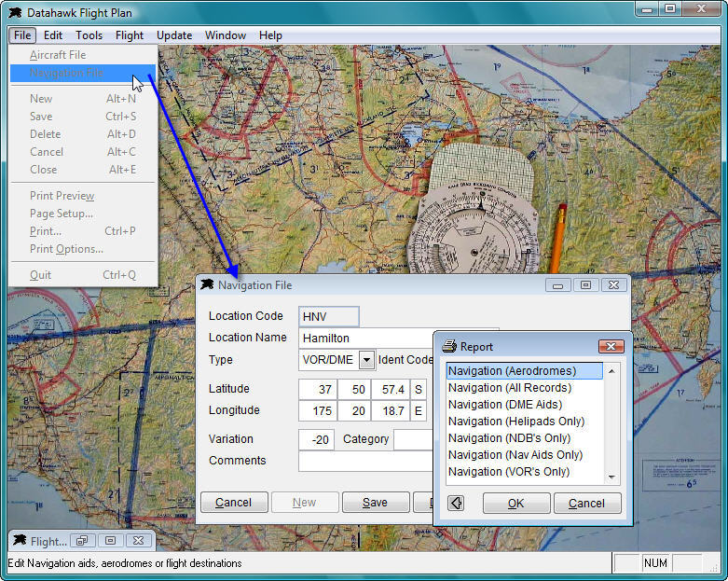Choose Navigation File from File menu
Screen dimensions: 728x581
pos(83,73)
